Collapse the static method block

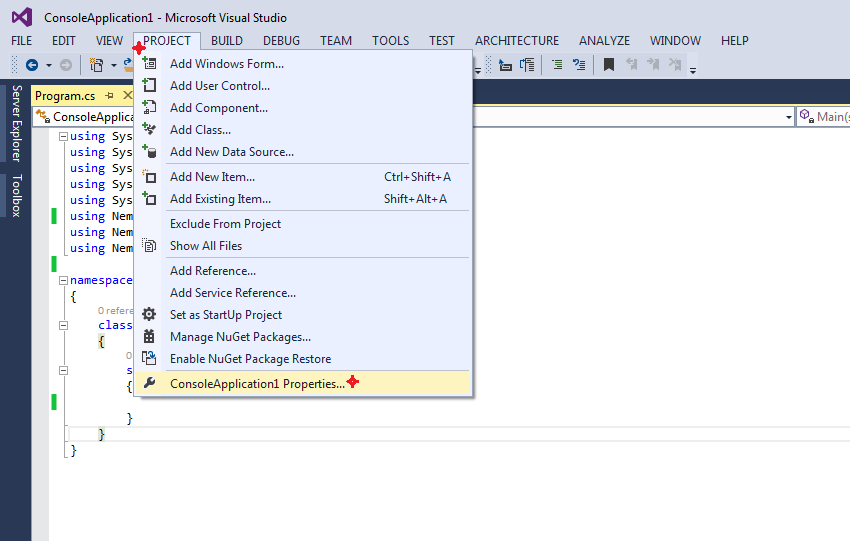point(63,370)
